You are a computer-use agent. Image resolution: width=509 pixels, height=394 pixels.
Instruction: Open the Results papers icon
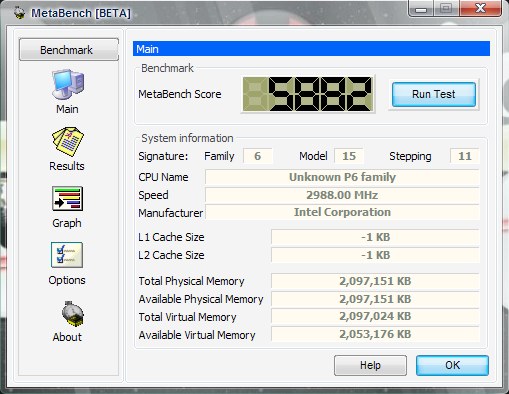68,141
